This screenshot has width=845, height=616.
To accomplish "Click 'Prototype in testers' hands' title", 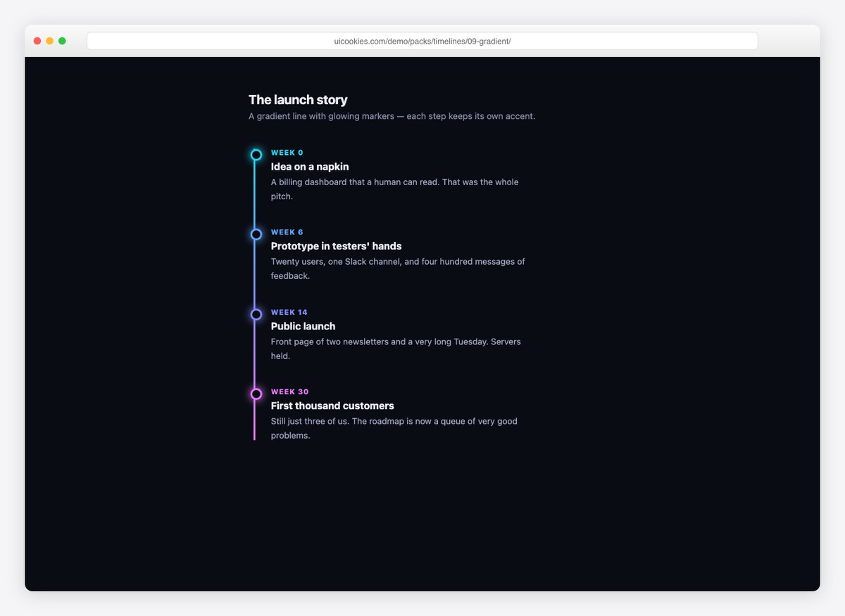I will [337, 246].
